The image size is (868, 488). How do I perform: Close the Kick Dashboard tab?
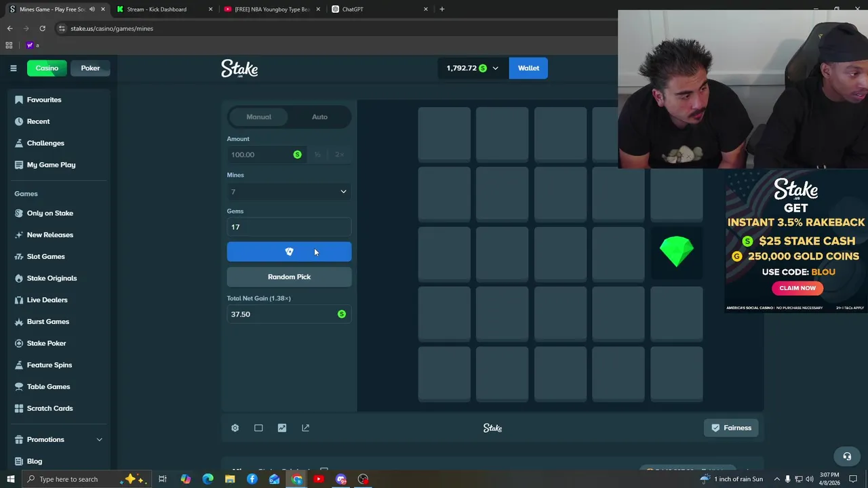tap(210, 9)
